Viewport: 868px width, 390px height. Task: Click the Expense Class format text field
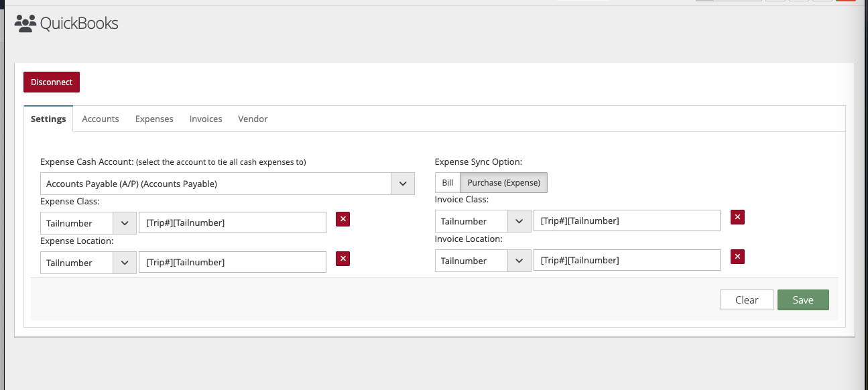(232, 223)
